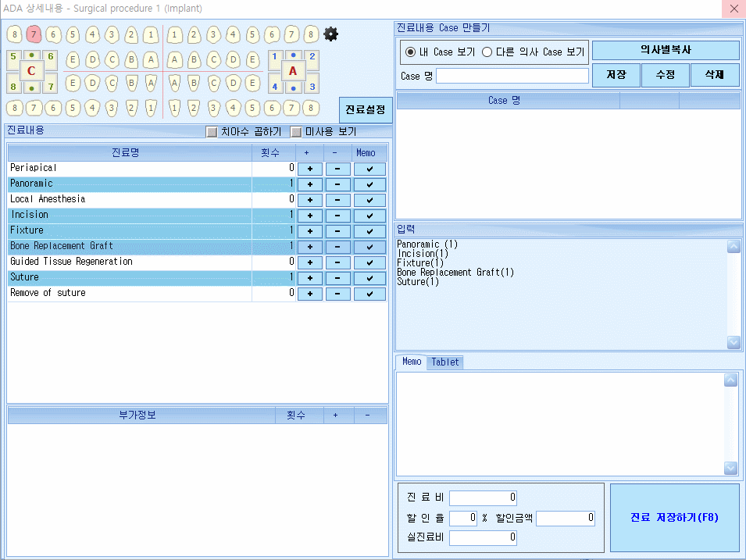Viewport: 746px width, 560px height.
Task: Click the 진료명 column header
Action: [x=130, y=153]
